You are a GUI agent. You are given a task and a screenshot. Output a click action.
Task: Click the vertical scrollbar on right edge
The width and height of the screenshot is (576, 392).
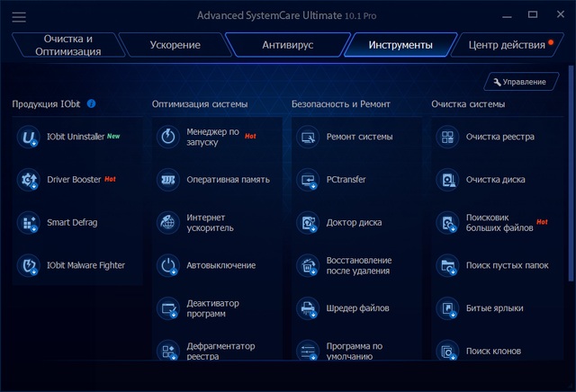pyautogui.click(x=571, y=180)
